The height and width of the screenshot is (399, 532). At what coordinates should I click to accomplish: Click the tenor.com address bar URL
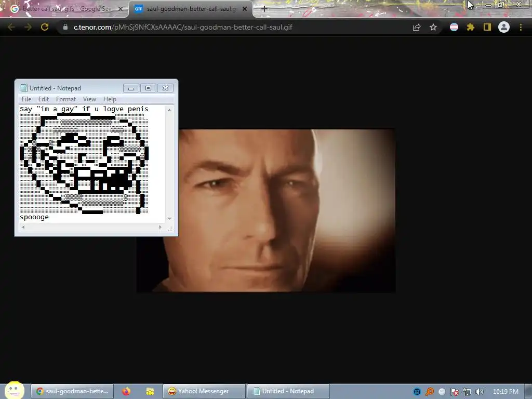tap(182, 27)
